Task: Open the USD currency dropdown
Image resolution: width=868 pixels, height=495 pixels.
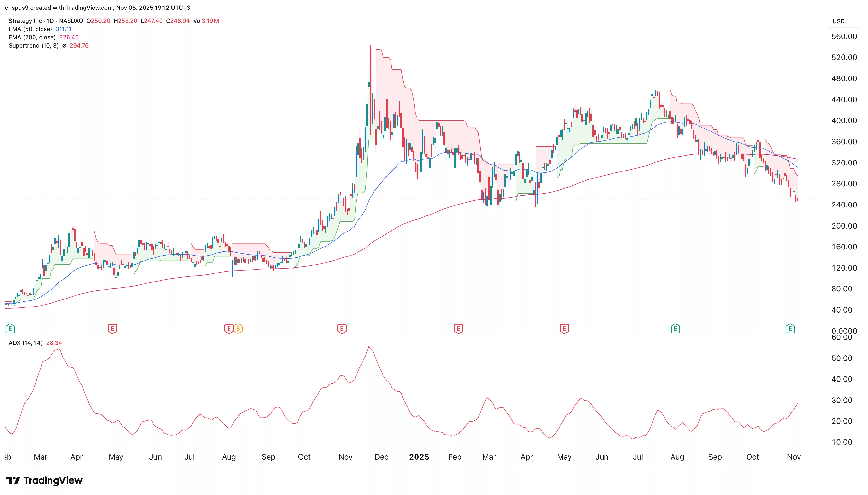Action: pyautogui.click(x=844, y=21)
